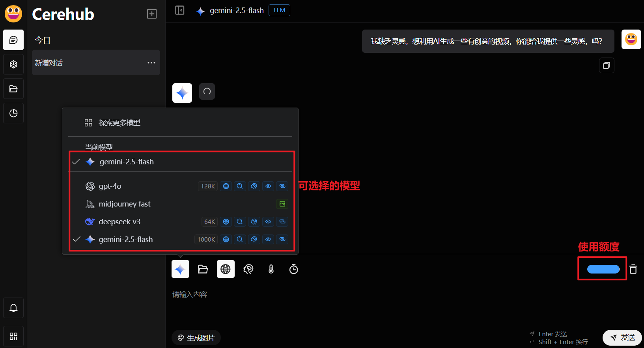Open temperature thermometer setting
Image resolution: width=644 pixels, height=348 pixels.
(271, 269)
